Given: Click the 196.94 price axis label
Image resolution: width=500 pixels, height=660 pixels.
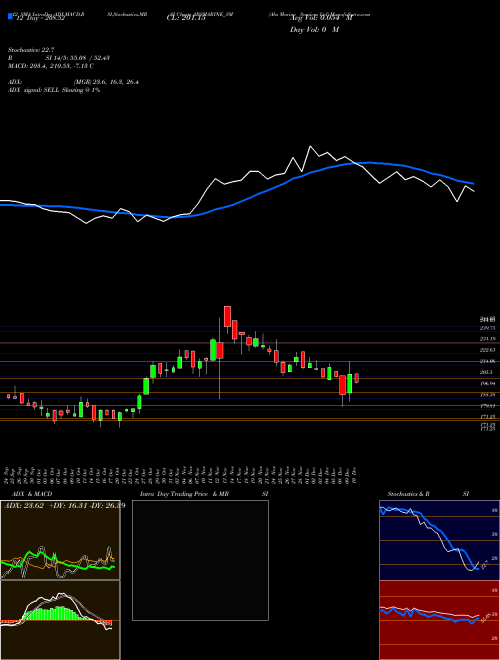Looking at the screenshot, I should pyautogui.click(x=487, y=384).
